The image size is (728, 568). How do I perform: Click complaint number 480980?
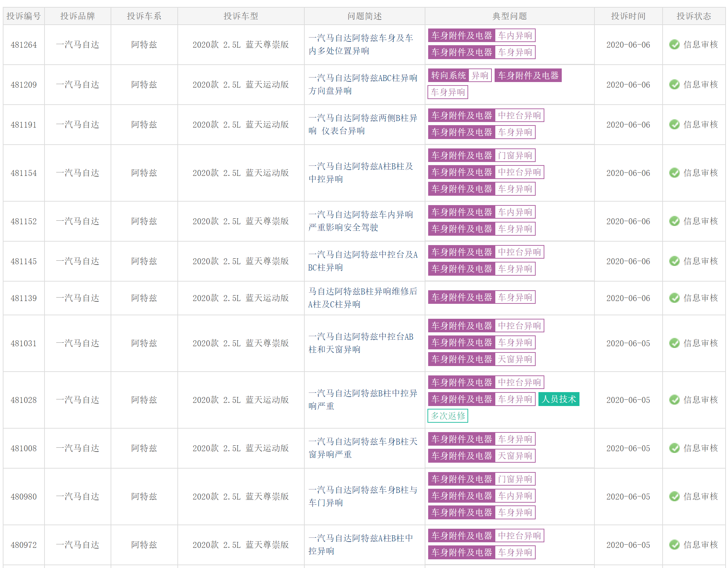24,497
